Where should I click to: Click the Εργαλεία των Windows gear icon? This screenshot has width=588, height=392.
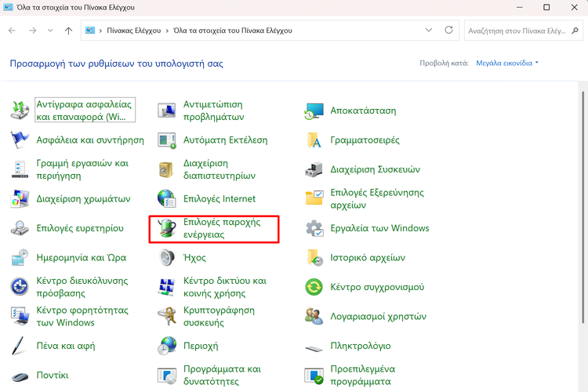point(314,228)
